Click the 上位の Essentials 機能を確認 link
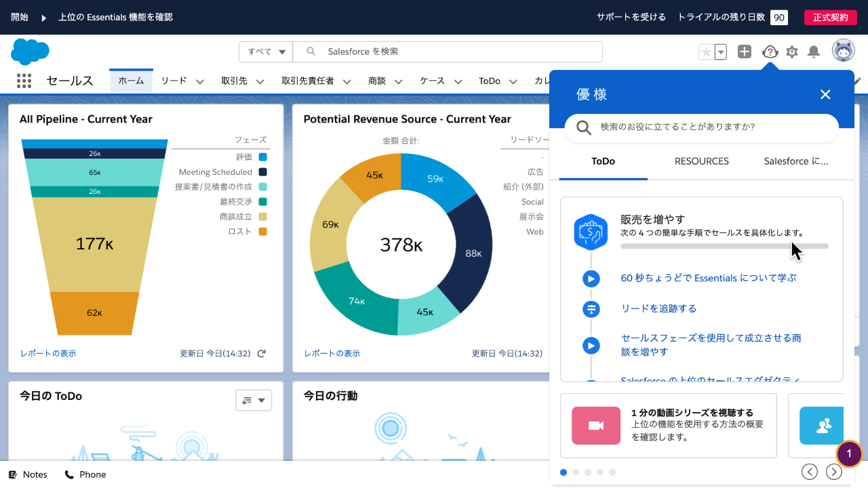The height and width of the screenshot is (488, 868). click(x=116, y=17)
